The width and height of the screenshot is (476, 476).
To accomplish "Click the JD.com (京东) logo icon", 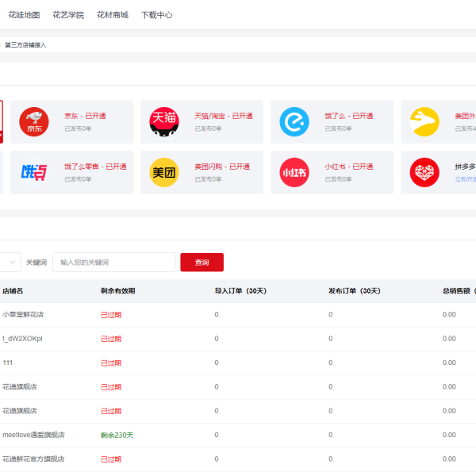I will coord(34,121).
